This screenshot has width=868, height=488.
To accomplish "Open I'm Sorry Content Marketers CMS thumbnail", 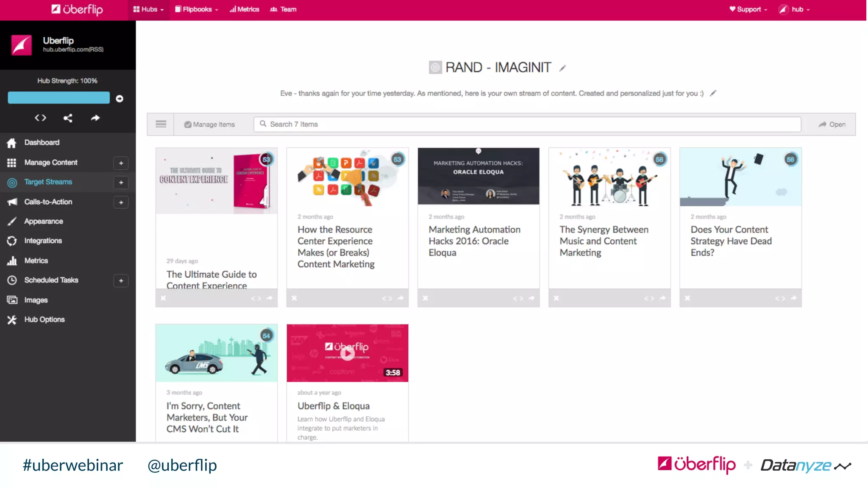I will click(216, 353).
